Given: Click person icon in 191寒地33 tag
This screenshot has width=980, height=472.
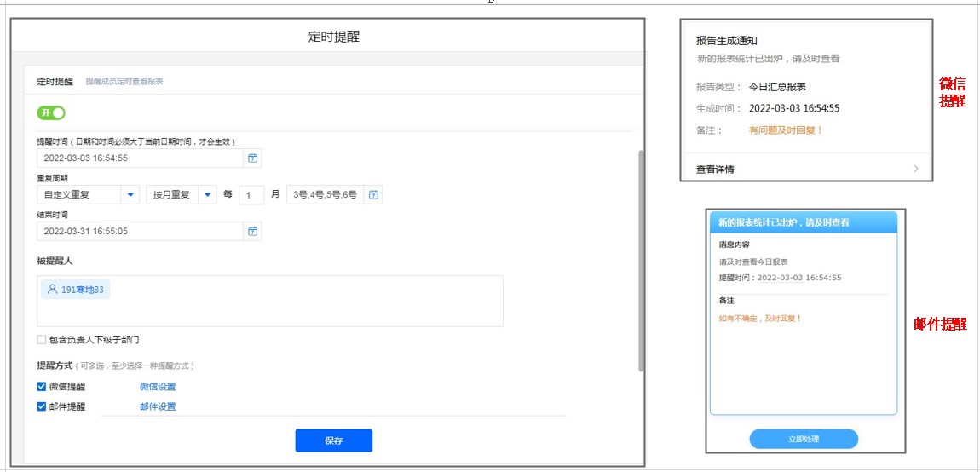Looking at the screenshot, I should (x=52, y=290).
